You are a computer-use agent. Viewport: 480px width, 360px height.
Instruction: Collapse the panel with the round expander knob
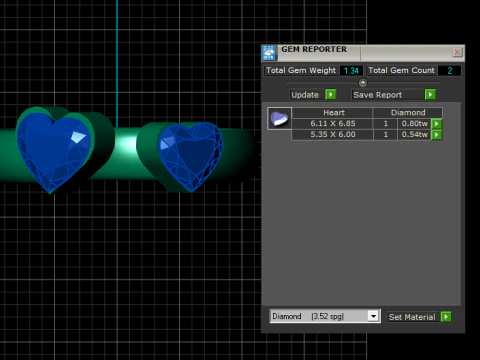point(363,82)
